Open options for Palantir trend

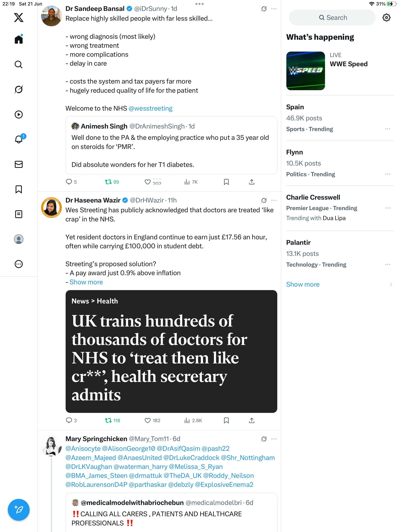(x=387, y=264)
